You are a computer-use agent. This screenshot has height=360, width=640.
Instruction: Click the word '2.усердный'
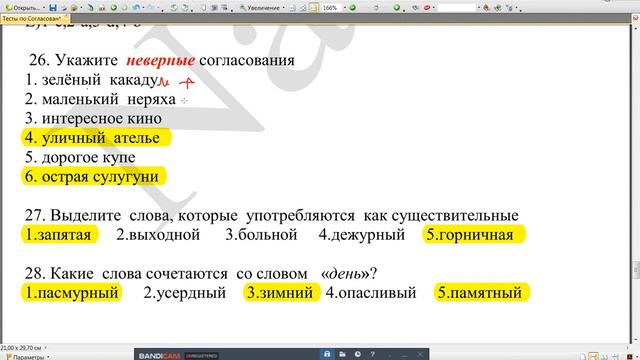[184, 293]
